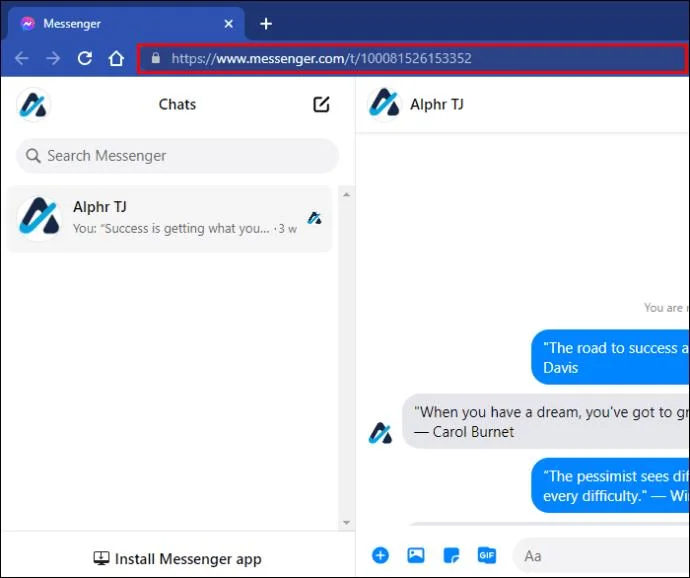Open the Alphr TJ conversation in chat list

click(x=169, y=219)
